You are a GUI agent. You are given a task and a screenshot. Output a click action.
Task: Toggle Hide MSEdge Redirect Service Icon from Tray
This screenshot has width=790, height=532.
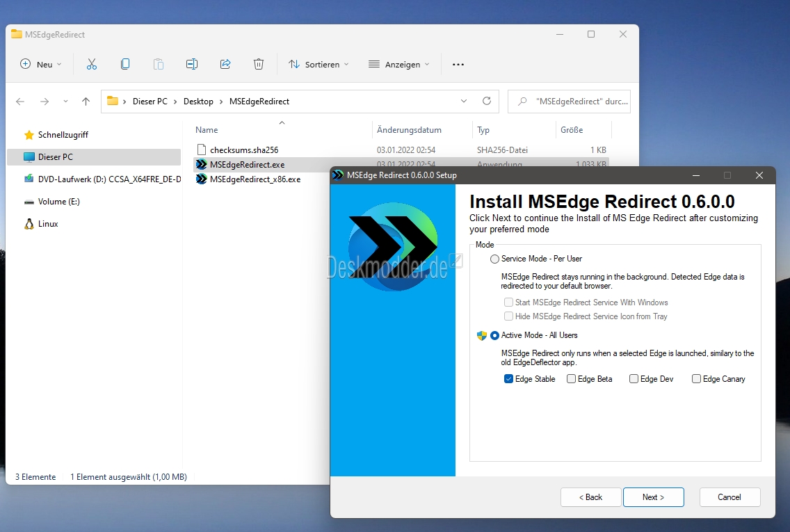click(x=508, y=316)
